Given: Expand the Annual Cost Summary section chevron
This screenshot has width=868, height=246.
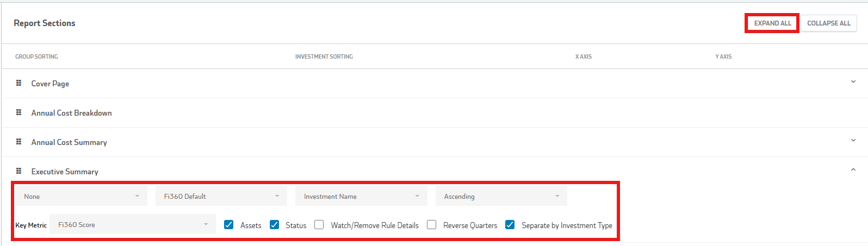Looking at the screenshot, I should click(x=853, y=141).
